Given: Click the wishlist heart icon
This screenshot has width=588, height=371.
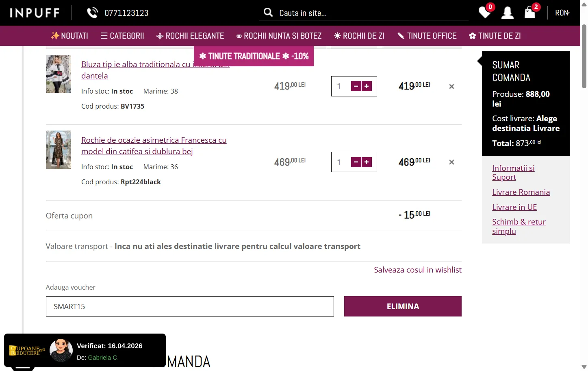Looking at the screenshot, I should click(x=484, y=13).
